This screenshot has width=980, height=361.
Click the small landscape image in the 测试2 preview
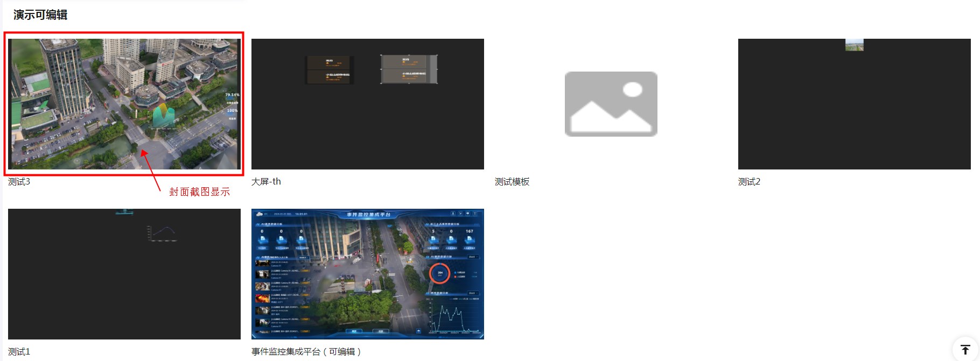click(x=854, y=45)
